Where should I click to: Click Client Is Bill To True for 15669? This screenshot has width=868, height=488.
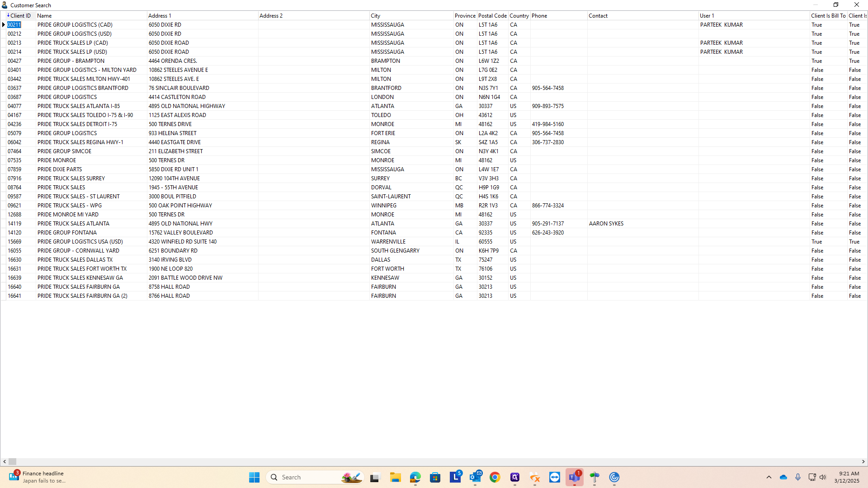click(x=816, y=242)
